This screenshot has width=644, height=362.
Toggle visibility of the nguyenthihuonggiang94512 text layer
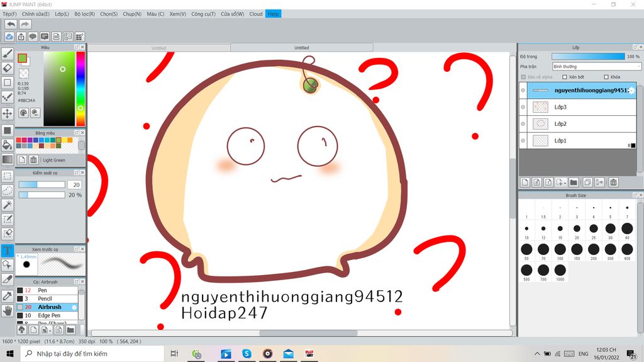[523, 90]
